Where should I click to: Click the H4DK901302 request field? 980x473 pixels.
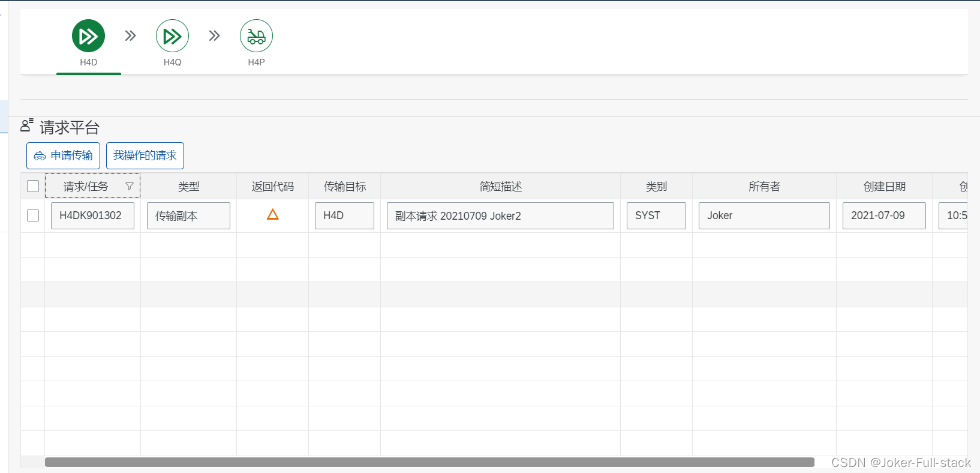tap(92, 215)
